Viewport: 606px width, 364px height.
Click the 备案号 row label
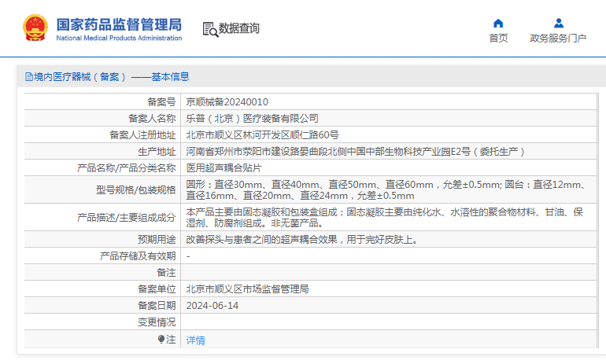pos(161,102)
